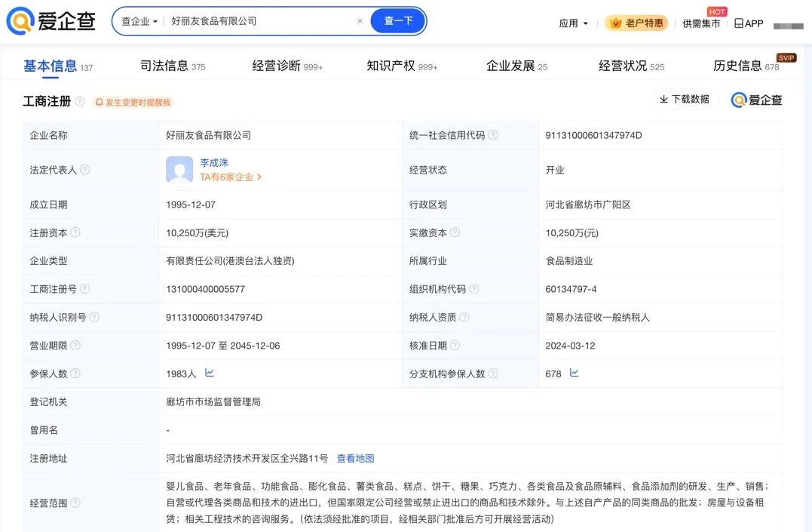
Task: Switch to the 司法信息 tab
Action: [x=172, y=66]
